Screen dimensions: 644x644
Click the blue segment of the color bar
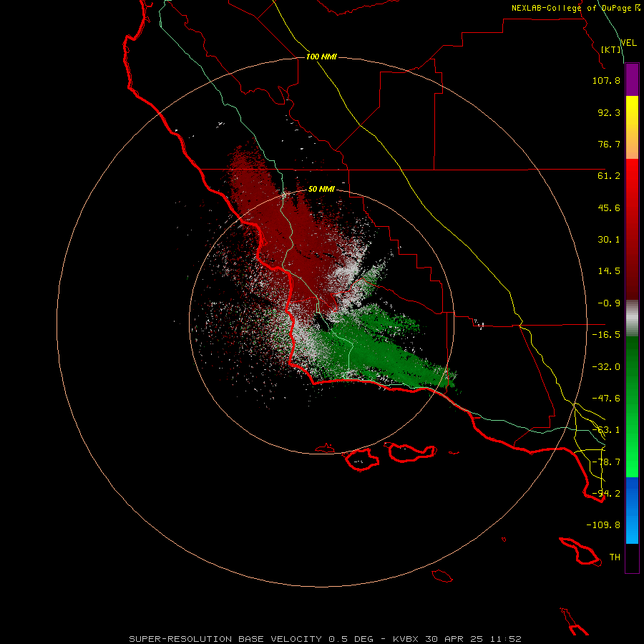coord(632,510)
